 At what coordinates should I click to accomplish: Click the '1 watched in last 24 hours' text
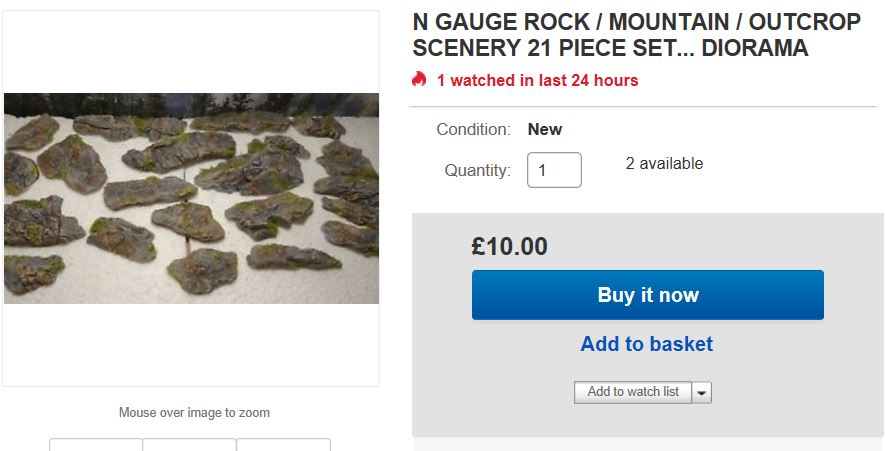click(x=537, y=80)
